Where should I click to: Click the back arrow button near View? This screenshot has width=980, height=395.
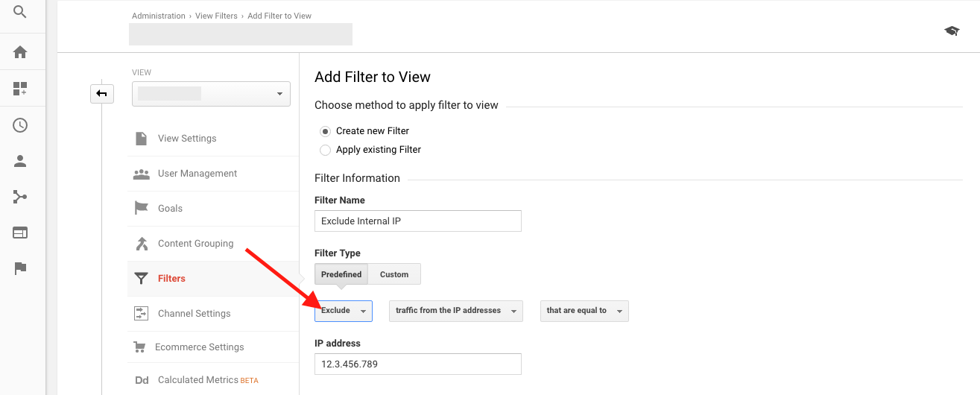(102, 94)
